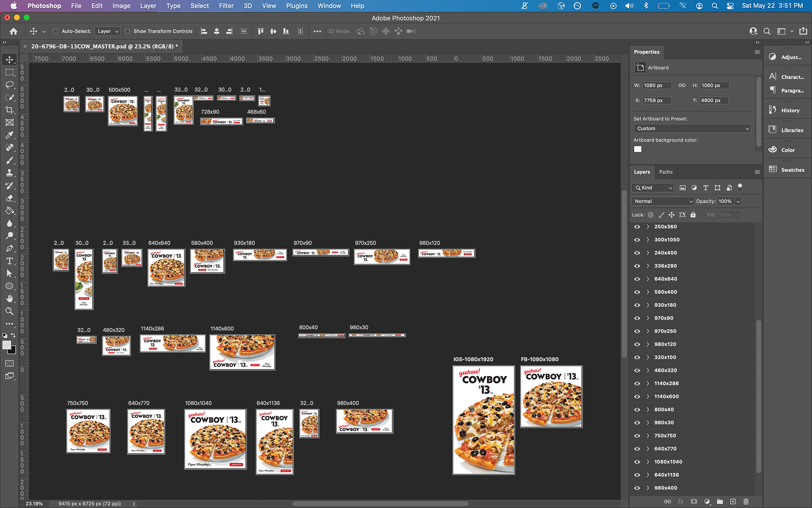
Task: Click the artboard Width field
Action: point(657,86)
